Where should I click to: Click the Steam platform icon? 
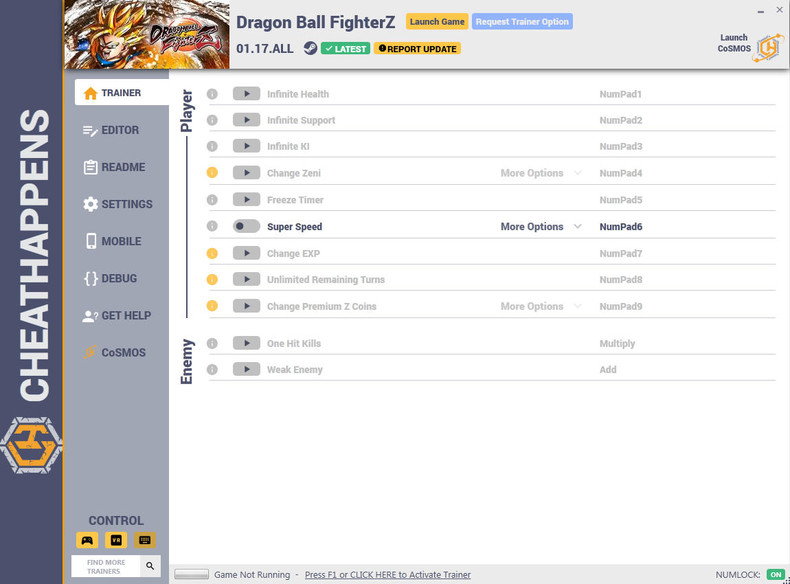(x=310, y=48)
